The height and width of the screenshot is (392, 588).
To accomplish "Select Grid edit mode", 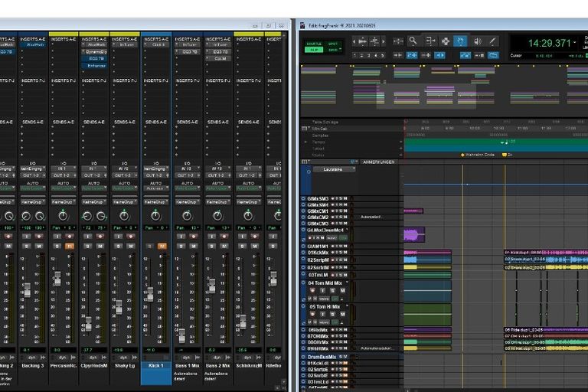I will click(333, 50).
